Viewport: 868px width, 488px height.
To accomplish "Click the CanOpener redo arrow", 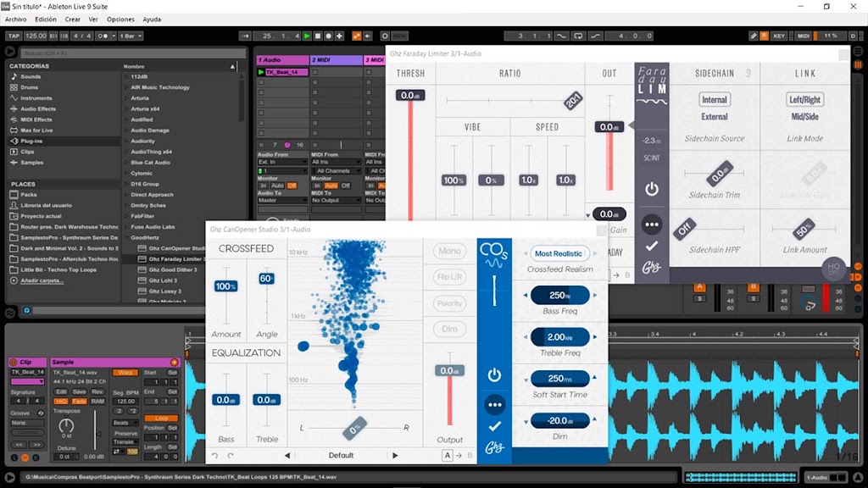I will tap(231, 455).
